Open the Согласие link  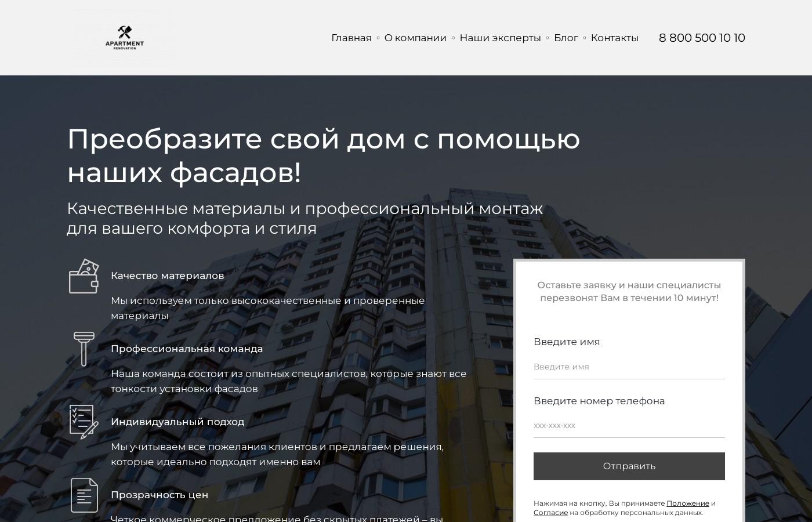(550, 513)
